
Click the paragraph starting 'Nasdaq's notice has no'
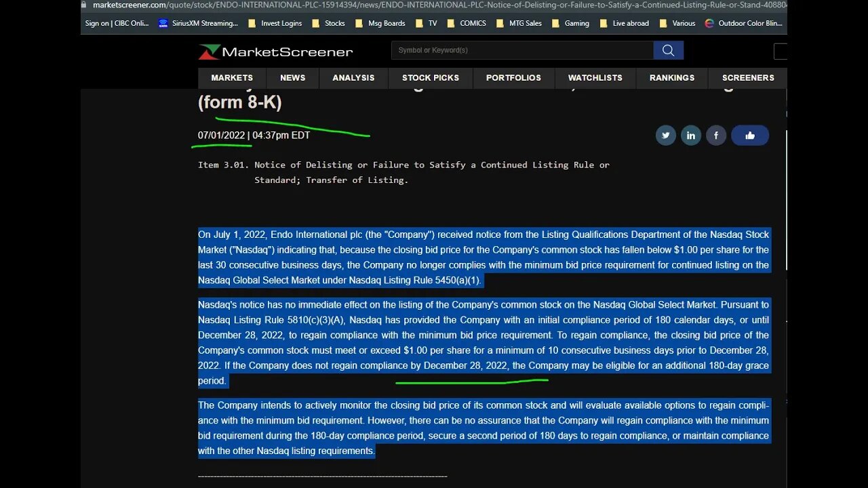484,342
